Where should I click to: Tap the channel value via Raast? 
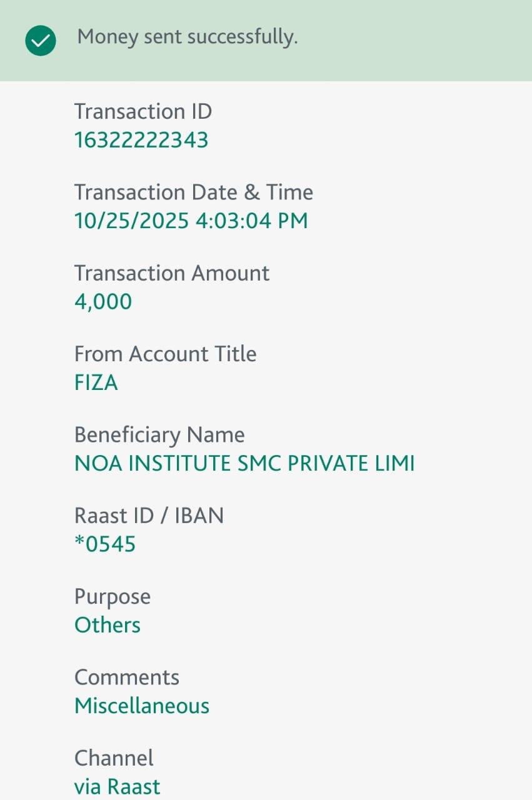click(x=118, y=787)
